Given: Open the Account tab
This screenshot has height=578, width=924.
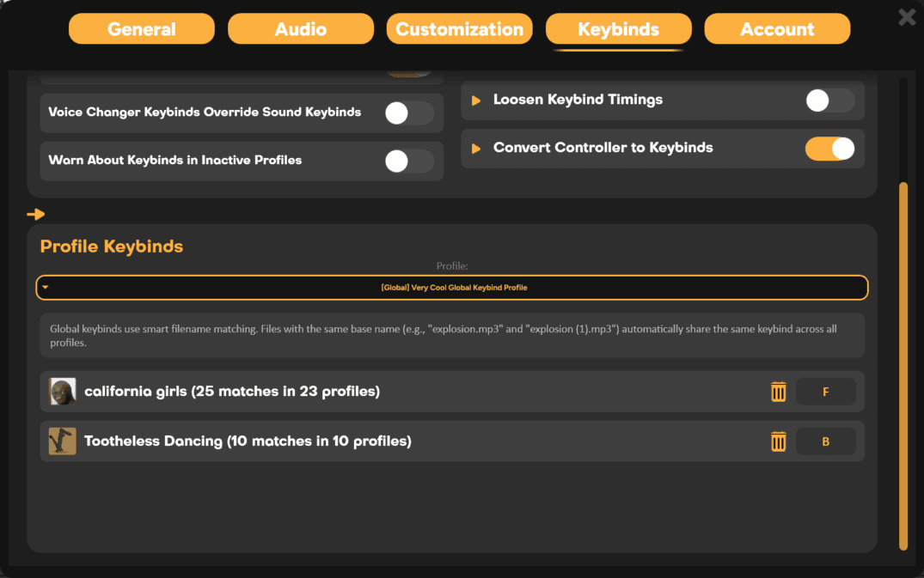Looking at the screenshot, I should pyautogui.click(x=776, y=28).
